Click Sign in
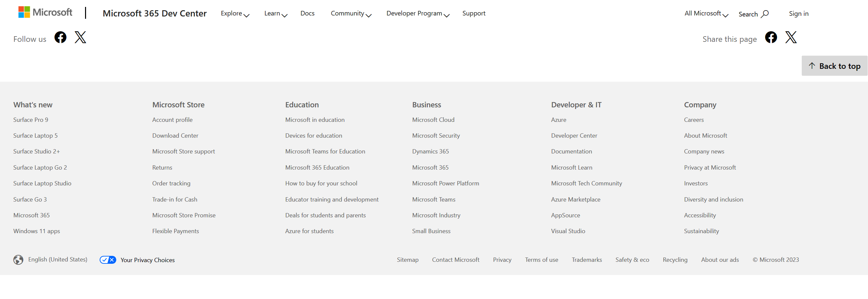The height and width of the screenshot is (299, 868). (x=798, y=14)
